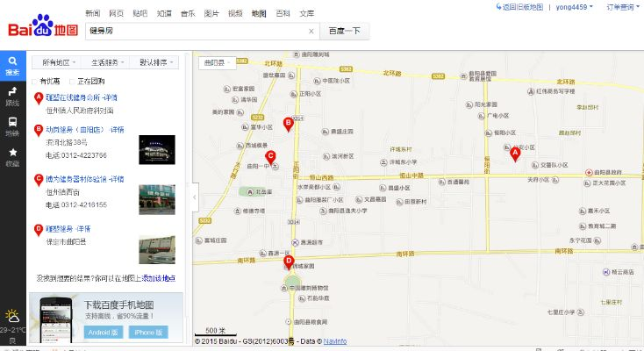
Task: Click marker A icon in results list
Action: (39, 98)
